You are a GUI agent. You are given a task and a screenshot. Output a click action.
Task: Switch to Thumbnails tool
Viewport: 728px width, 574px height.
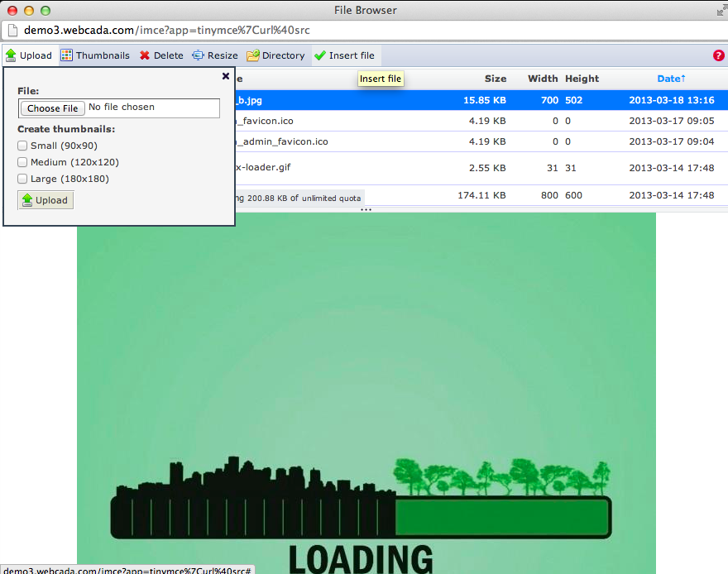point(95,55)
